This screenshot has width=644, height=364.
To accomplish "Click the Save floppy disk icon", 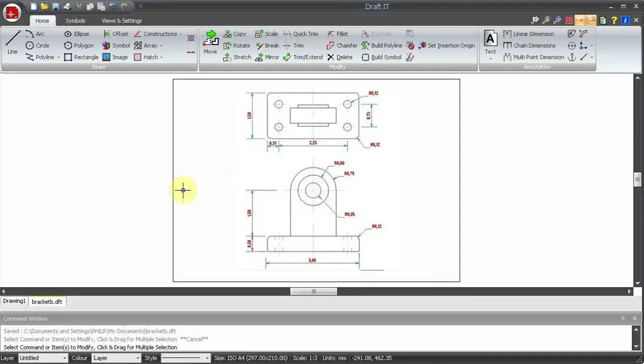I will point(55,6).
